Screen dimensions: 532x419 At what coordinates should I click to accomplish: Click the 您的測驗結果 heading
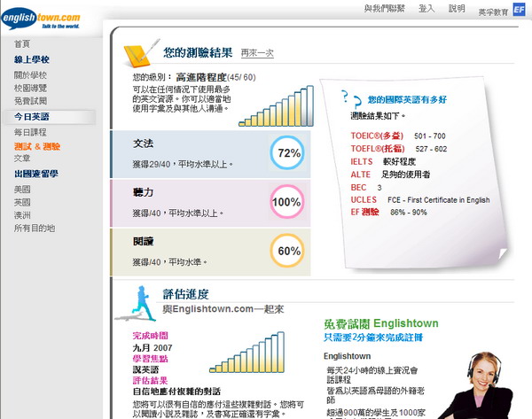tap(198, 52)
